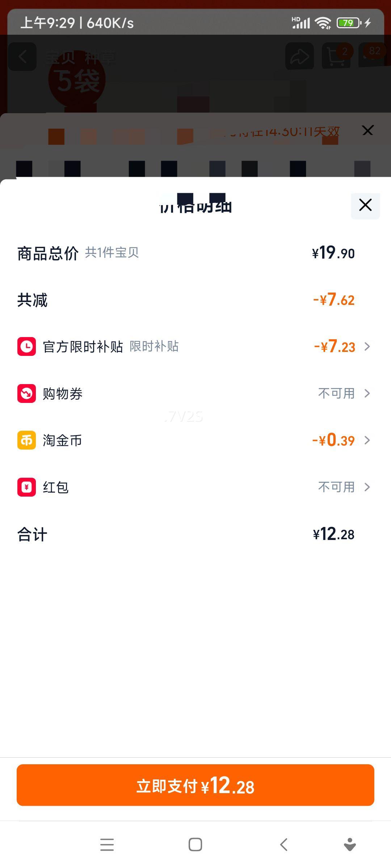Expand the 官方限时补贴 discount chevron

click(x=367, y=346)
